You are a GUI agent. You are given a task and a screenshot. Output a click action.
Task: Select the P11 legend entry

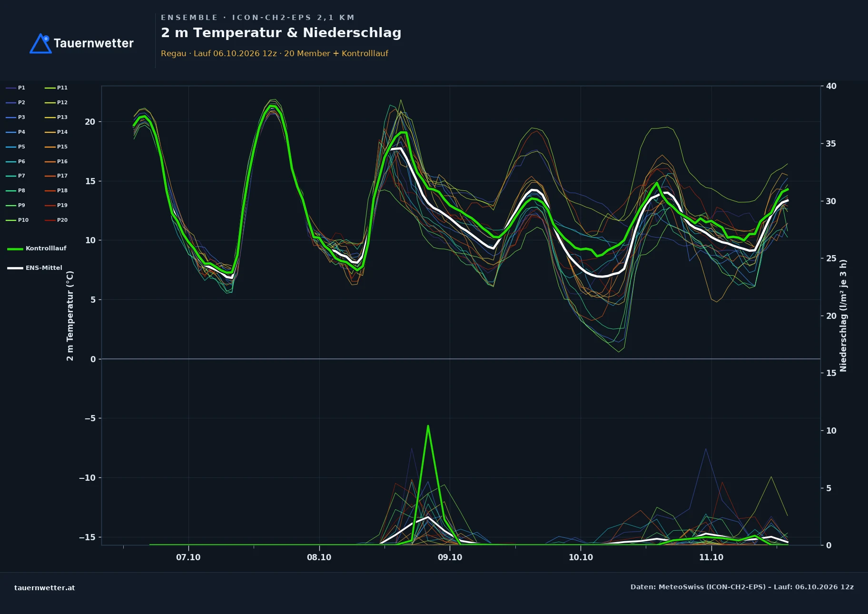click(56, 88)
